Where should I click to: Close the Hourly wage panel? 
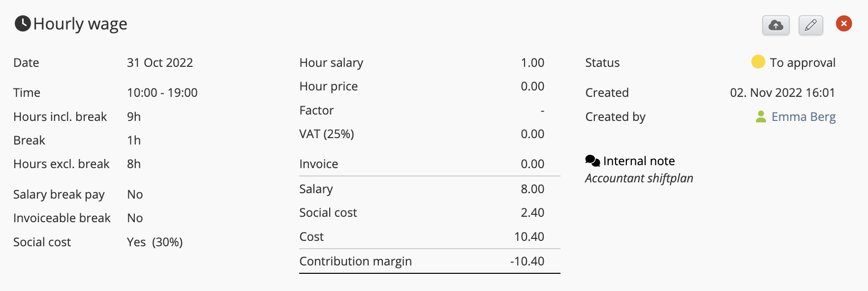pos(843,24)
